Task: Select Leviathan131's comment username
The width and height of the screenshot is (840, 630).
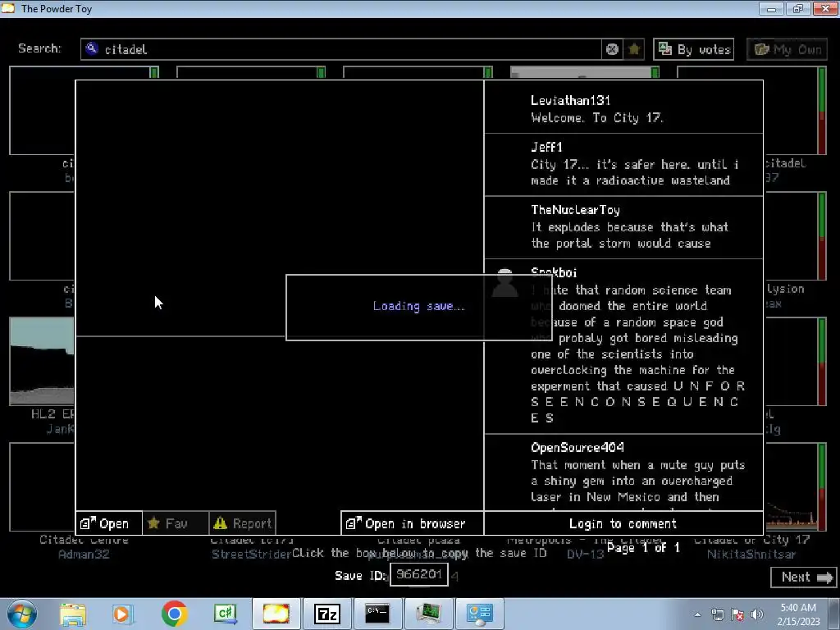Action: (x=570, y=100)
